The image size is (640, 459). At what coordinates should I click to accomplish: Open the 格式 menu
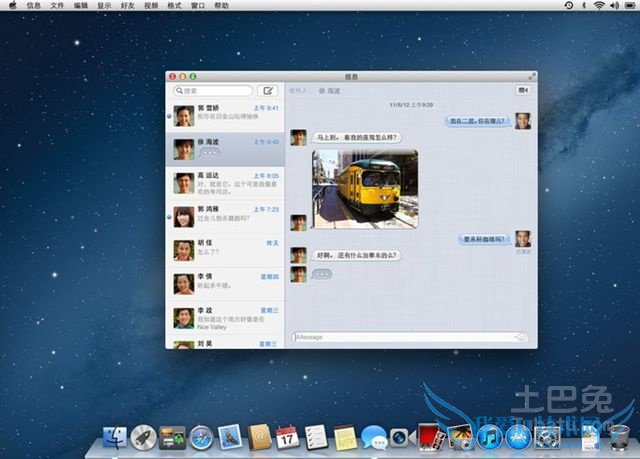point(174,5)
